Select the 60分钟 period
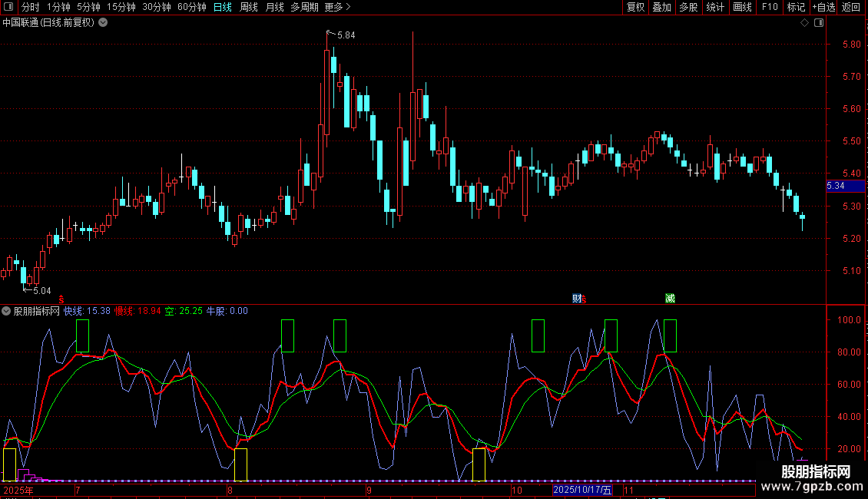The image size is (868, 499). pyautogui.click(x=191, y=7)
